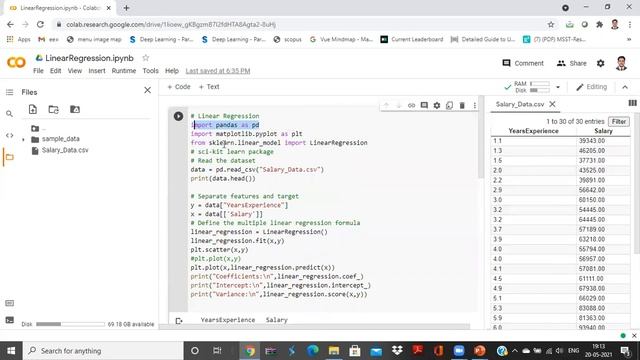Open more cell actions menu
640x360 pixels.
(x=474, y=105)
